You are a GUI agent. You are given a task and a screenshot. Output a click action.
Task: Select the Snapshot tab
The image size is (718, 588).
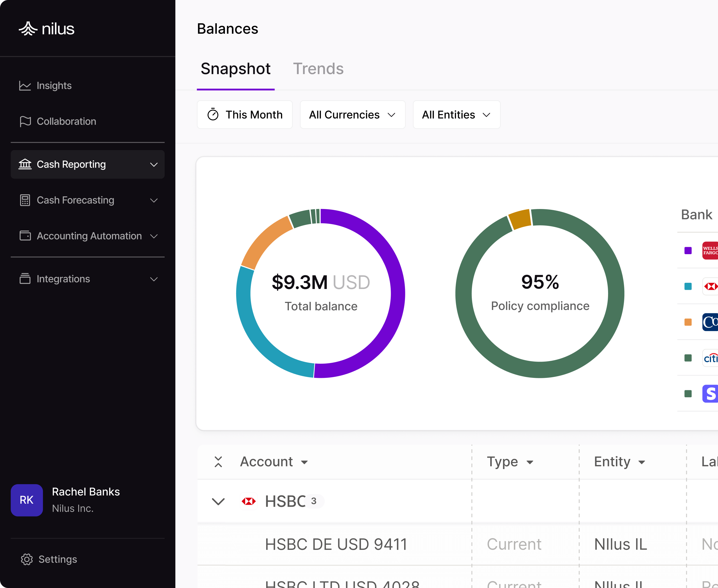click(x=235, y=69)
